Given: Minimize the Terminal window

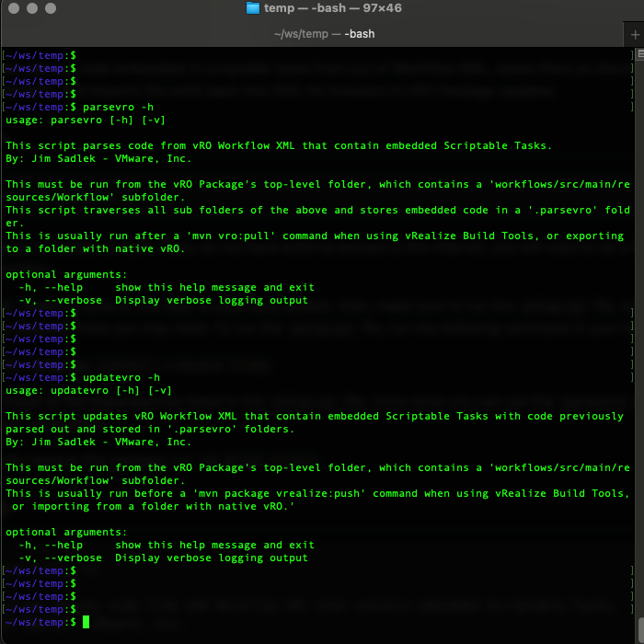Looking at the screenshot, I should pos(30,8).
